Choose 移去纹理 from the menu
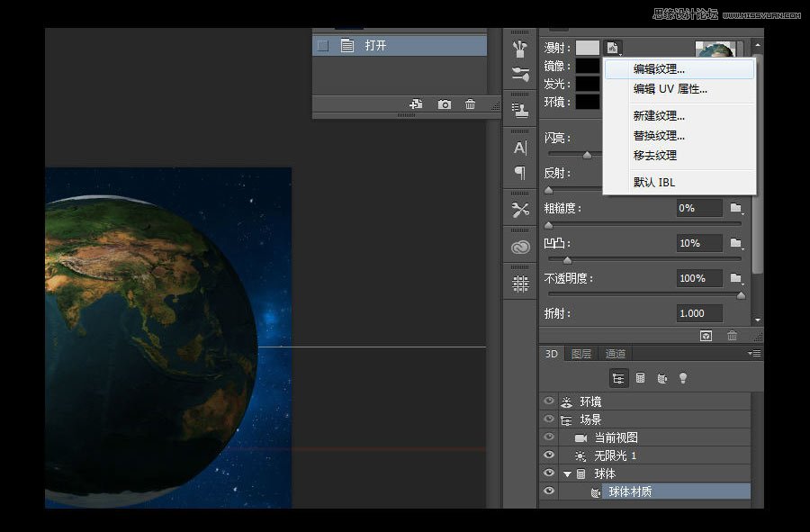Screen dimensions: 810x532 (679, 156)
